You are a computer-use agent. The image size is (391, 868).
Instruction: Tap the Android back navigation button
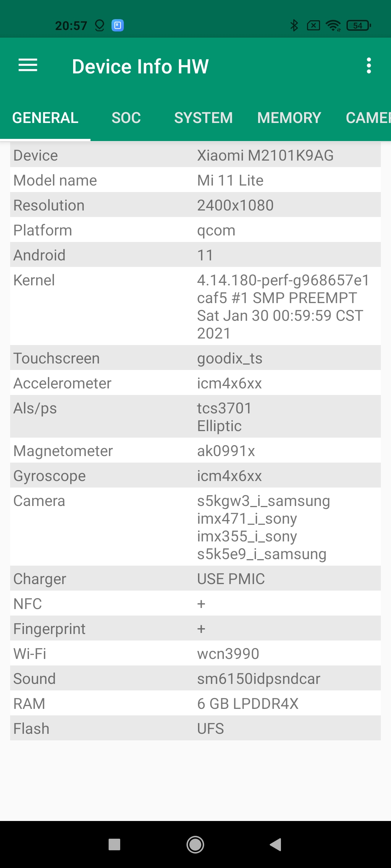pyautogui.click(x=276, y=844)
